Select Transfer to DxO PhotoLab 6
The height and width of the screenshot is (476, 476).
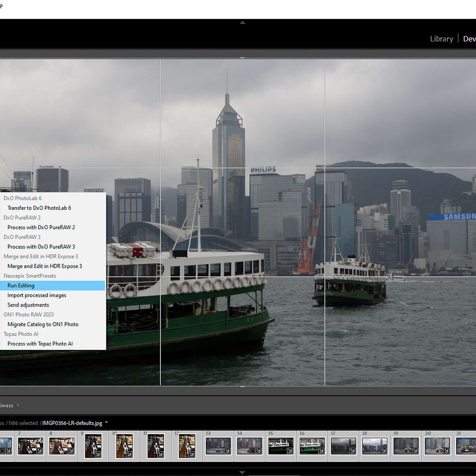pyautogui.click(x=39, y=208)
